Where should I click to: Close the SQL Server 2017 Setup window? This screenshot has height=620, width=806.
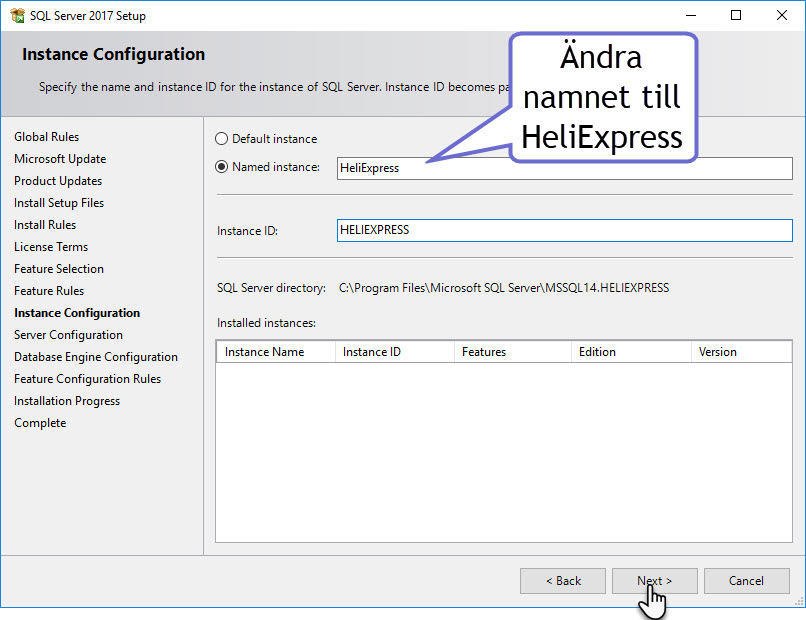tap(782, 15)
